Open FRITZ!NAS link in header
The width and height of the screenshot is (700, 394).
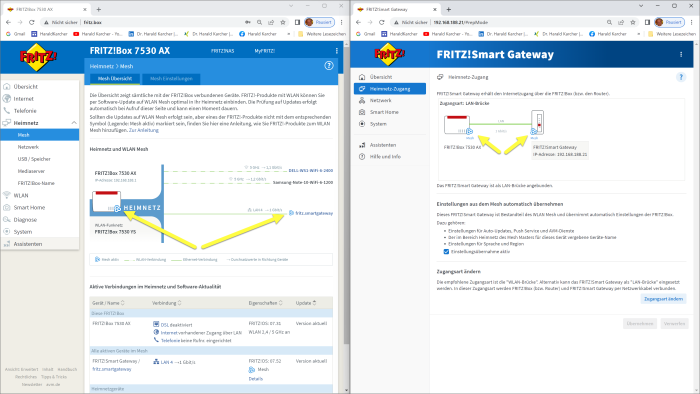(x=223, y=51)
